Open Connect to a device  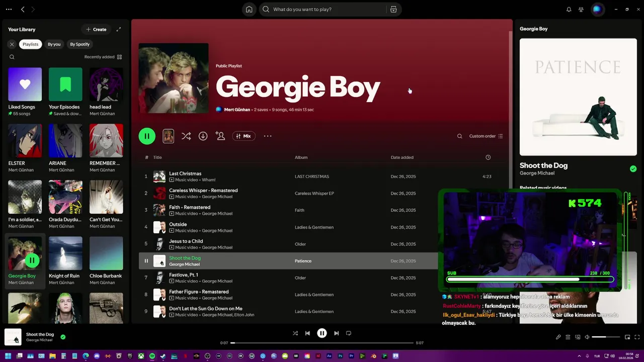578,337
